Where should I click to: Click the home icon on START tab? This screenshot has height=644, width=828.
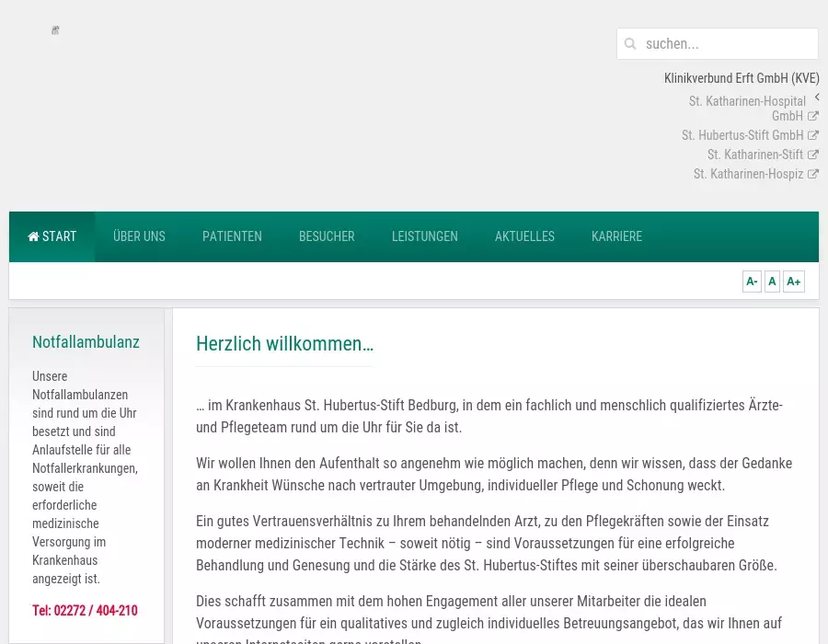(x=34, y=236)
